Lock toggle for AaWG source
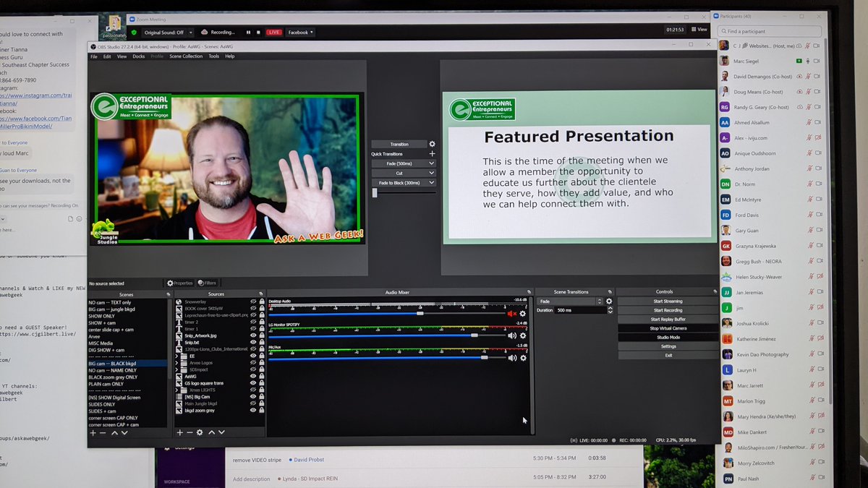The image size is (868, 488). click(x=262, y=376)
